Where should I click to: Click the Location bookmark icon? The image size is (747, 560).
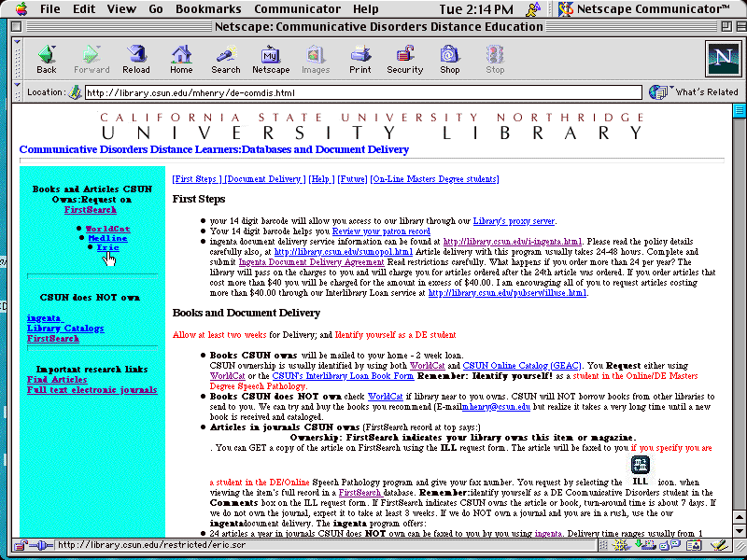tap(75, 92)
